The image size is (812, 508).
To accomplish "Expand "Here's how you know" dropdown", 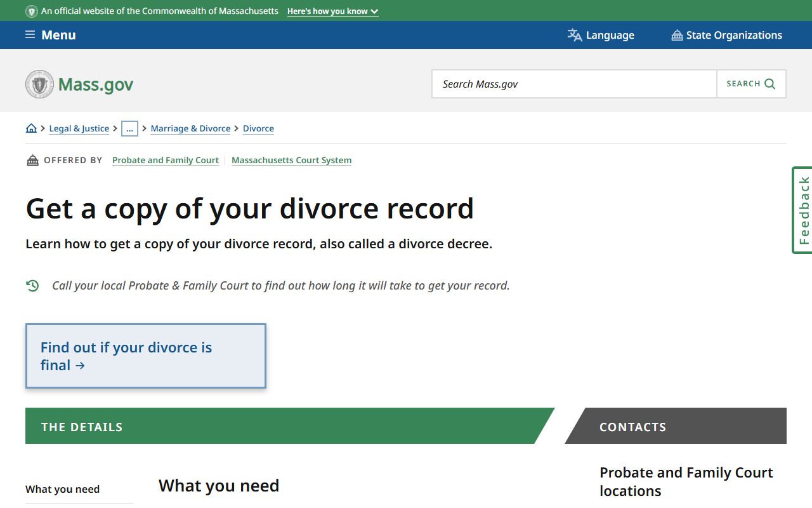I will click(x=332, y=11).
